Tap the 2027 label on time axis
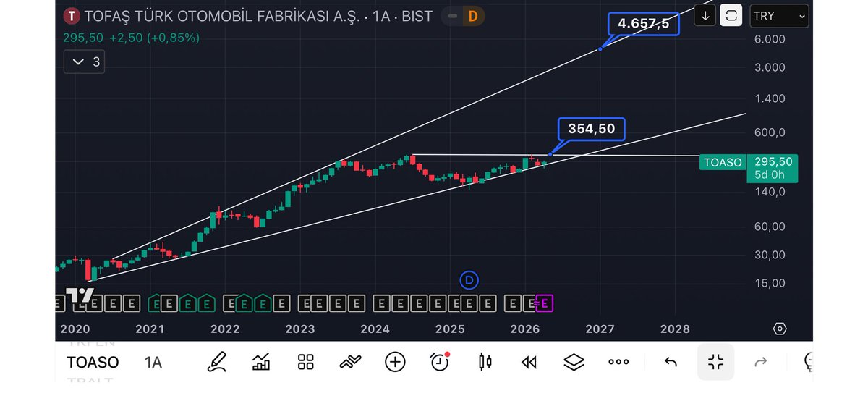This screenshot has height=401, width=868. tap(600, 329)
